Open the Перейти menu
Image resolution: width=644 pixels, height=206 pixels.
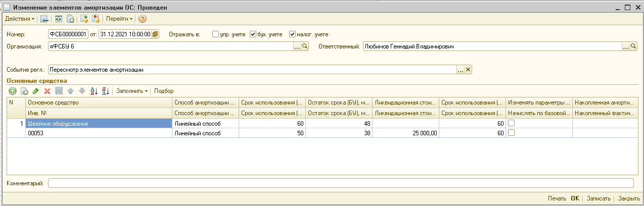click(x=119, y=19)
